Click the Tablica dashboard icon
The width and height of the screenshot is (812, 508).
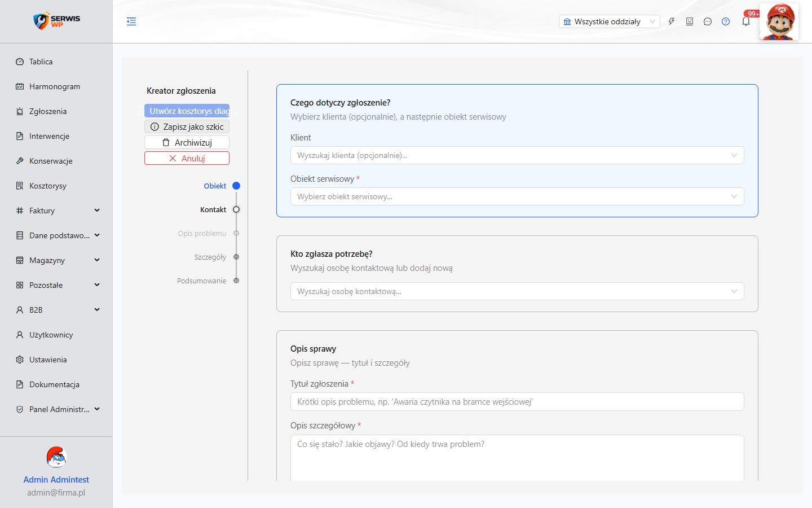coord(20,62)
